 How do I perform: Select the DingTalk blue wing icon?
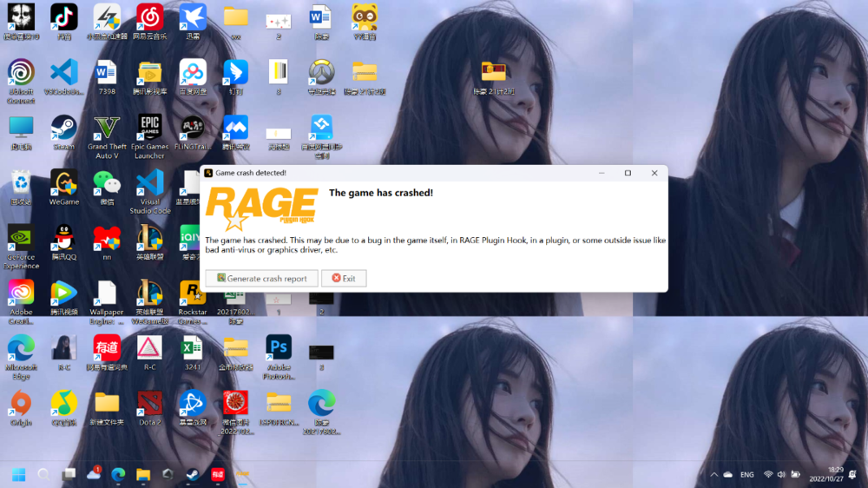tap(236, 77)
